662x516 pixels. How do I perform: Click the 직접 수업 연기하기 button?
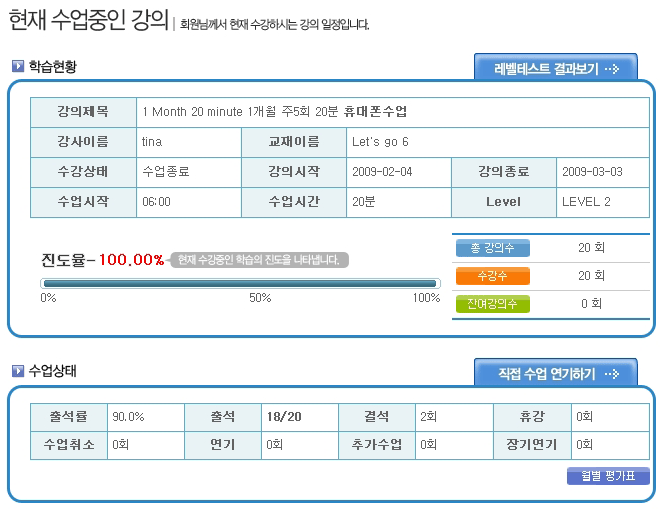pyautogui.click(x=555, y=374)
